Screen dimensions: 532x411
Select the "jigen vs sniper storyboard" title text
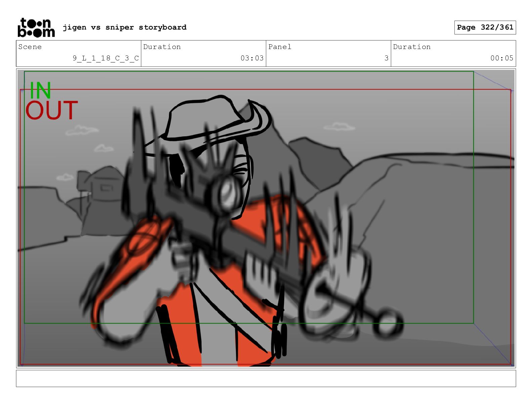pos(125,27)
